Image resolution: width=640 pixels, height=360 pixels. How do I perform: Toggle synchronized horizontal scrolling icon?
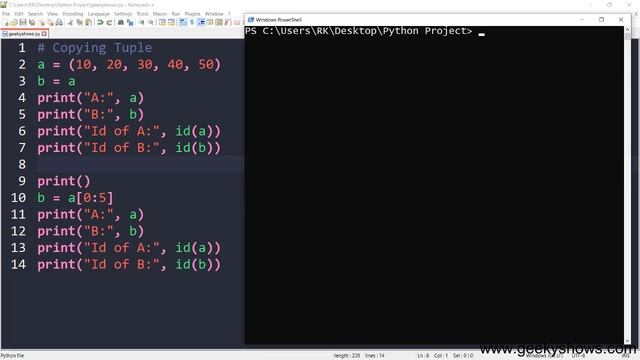171,22
